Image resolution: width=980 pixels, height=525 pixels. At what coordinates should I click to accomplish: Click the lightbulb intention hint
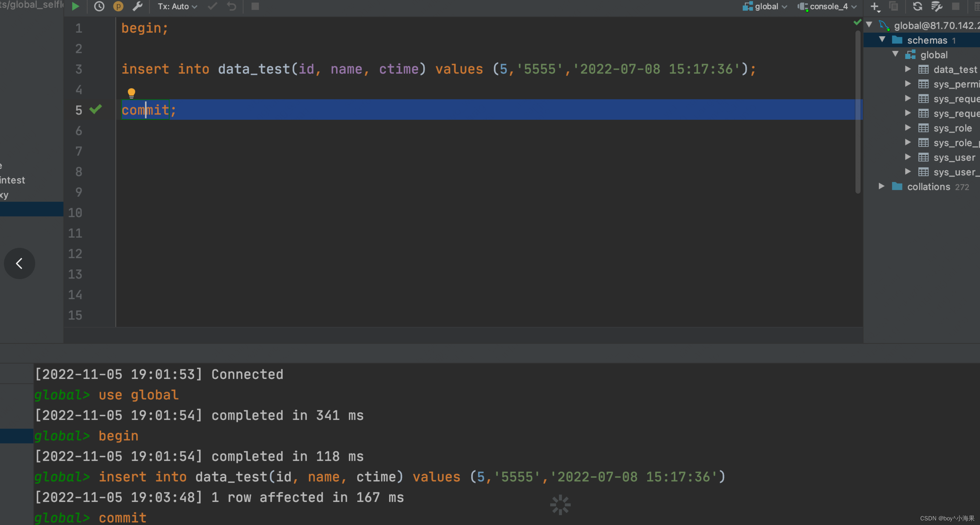pyautogui.click(x=131, y=93)
